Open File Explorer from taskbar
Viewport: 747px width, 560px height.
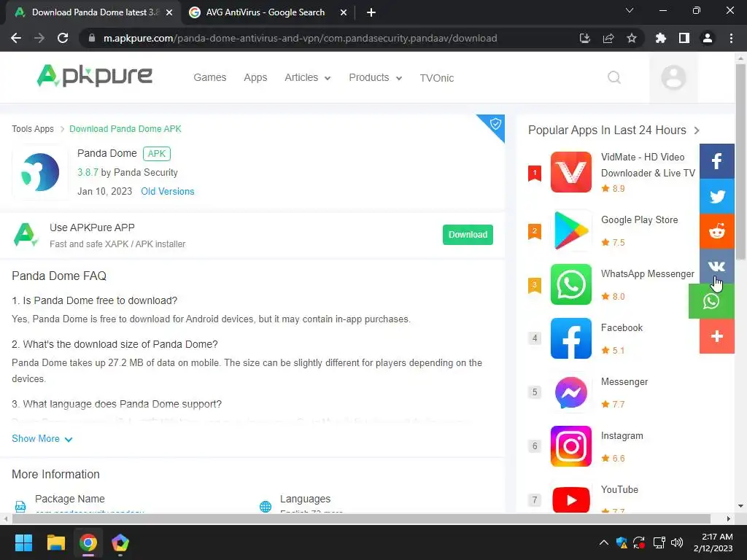(x=55, y=542)
